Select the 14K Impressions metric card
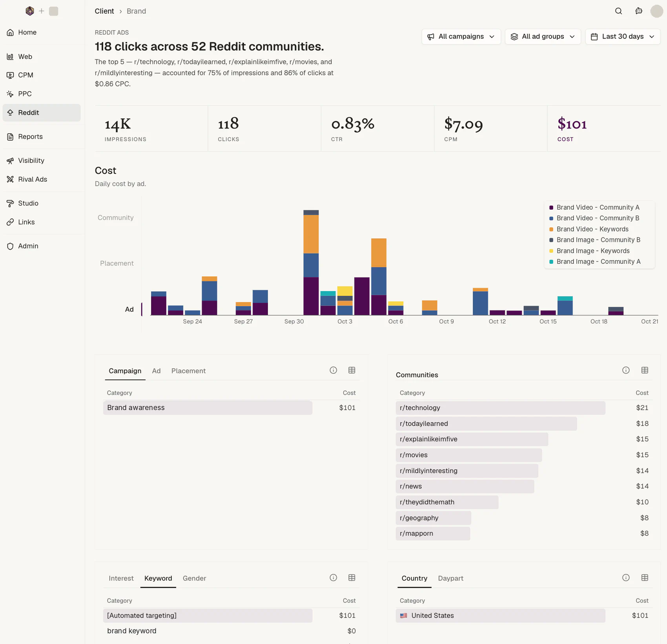The height and width of the screenshot is (644, 667). pyautogui.click(x=151, y=129)
